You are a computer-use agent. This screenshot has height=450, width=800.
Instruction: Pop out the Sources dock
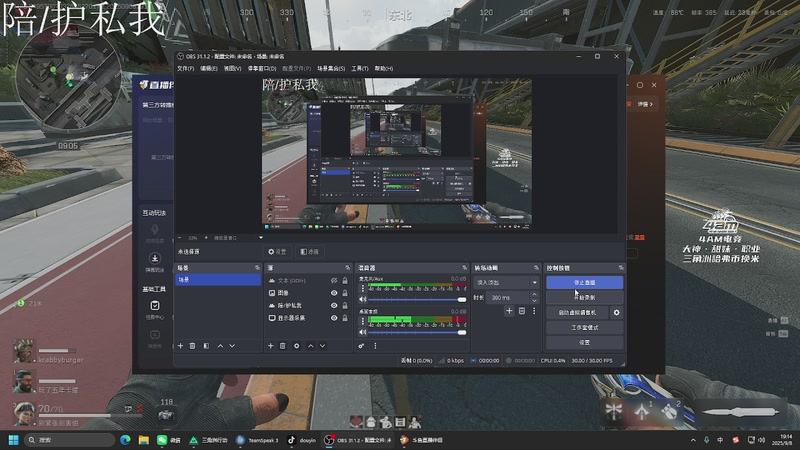(347, 268)
